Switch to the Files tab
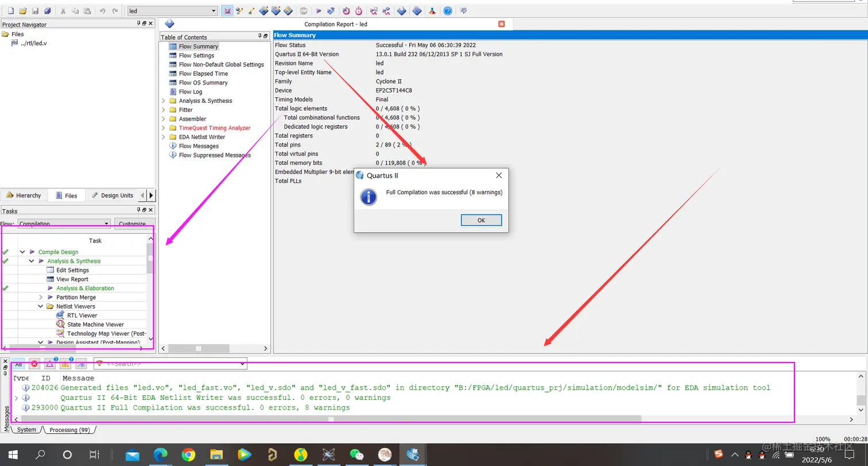The image size is (868, 466). tap(67, 195)
